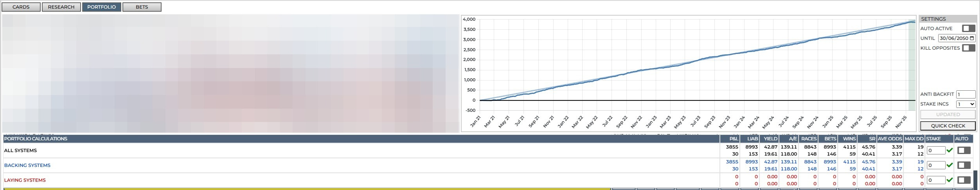Viewport: 980px width, 190px height.
Task: Click green checkmark for BACKING SYSTEMS stake
Action: click(x=949, y=165)
